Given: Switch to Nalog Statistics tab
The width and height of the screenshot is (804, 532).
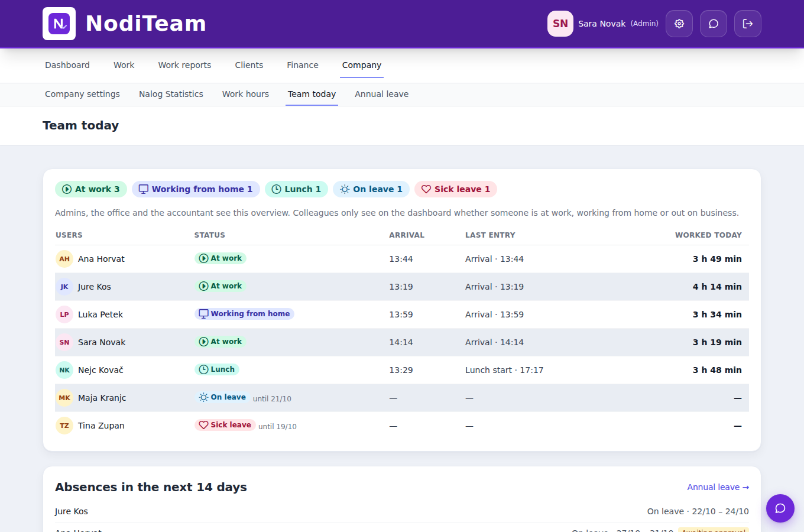Looking at the screenshot, I should [x=171, y=94].
